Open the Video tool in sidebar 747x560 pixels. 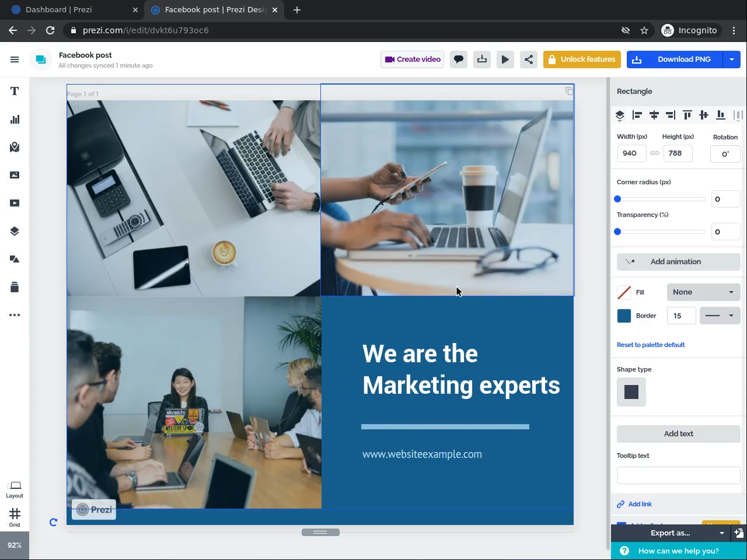pos(15,203)
